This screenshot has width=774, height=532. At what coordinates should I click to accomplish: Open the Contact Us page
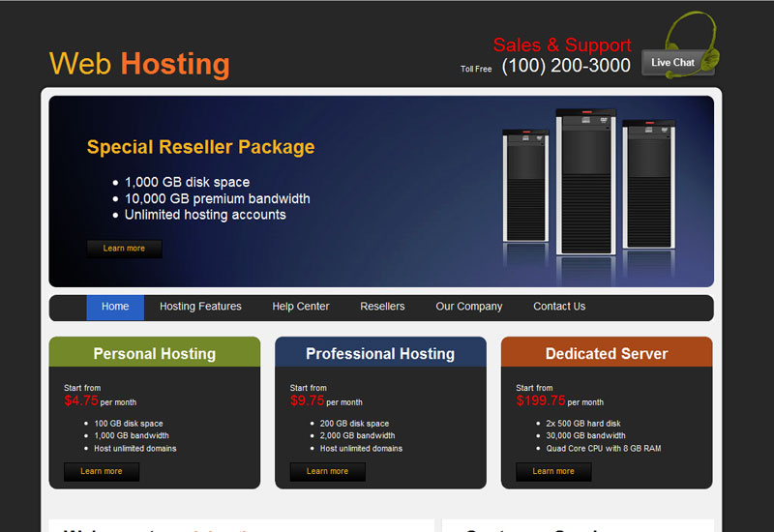pyautogui.click(x=559, y=307)
